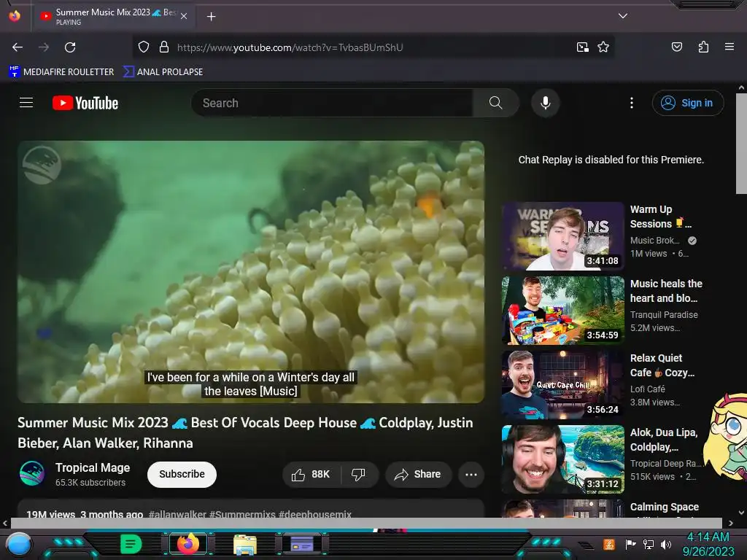Viewport: 747px width, 560px height.
Task: Click channel watermark in video corner
Action: click(x=42, y=166)
